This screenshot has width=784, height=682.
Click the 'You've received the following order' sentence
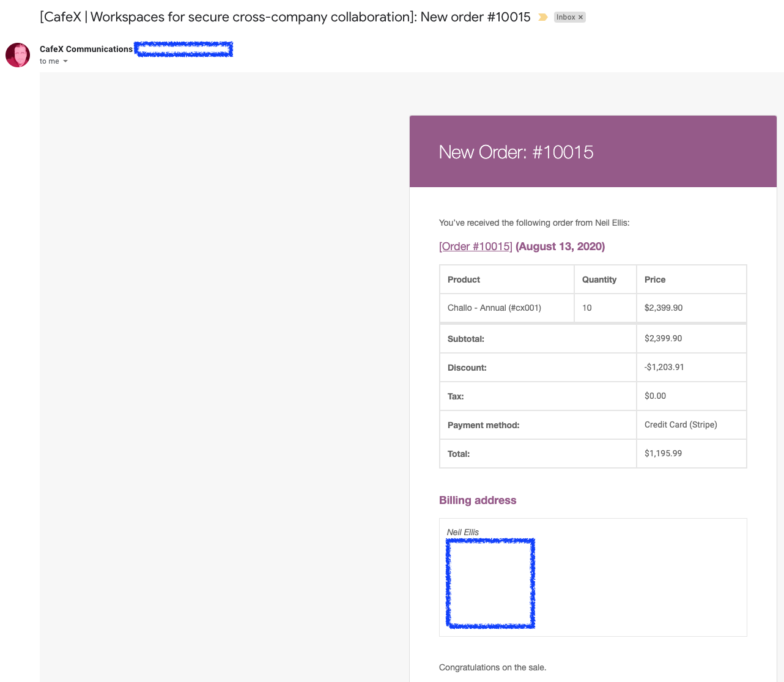pyautogui.click(x=534, y=223)
